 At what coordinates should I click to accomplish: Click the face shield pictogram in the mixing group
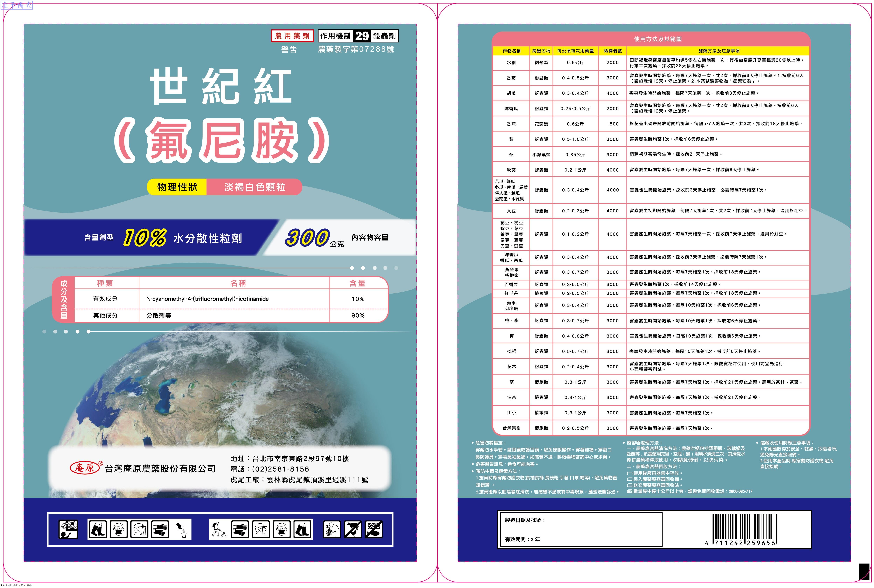coord(139,530)
